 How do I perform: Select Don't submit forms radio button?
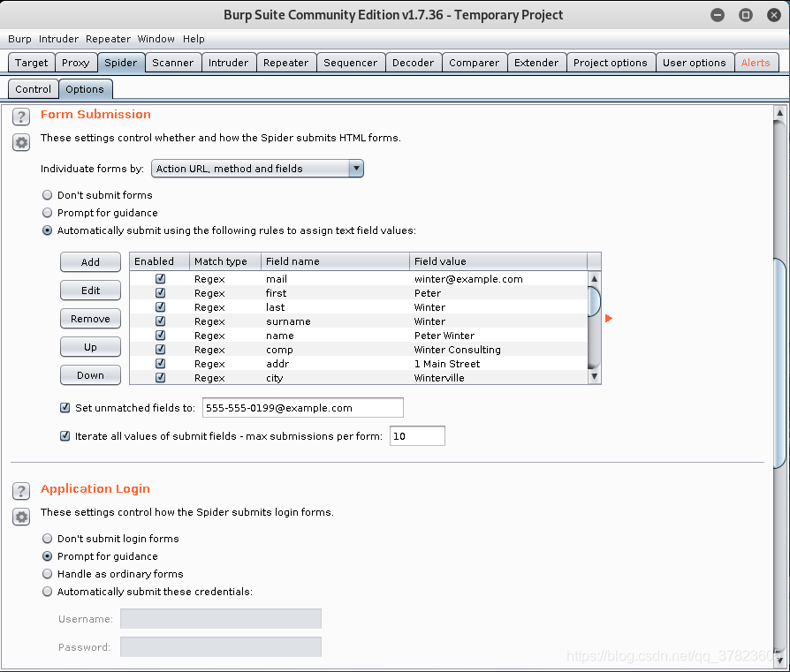coord(48,195)
